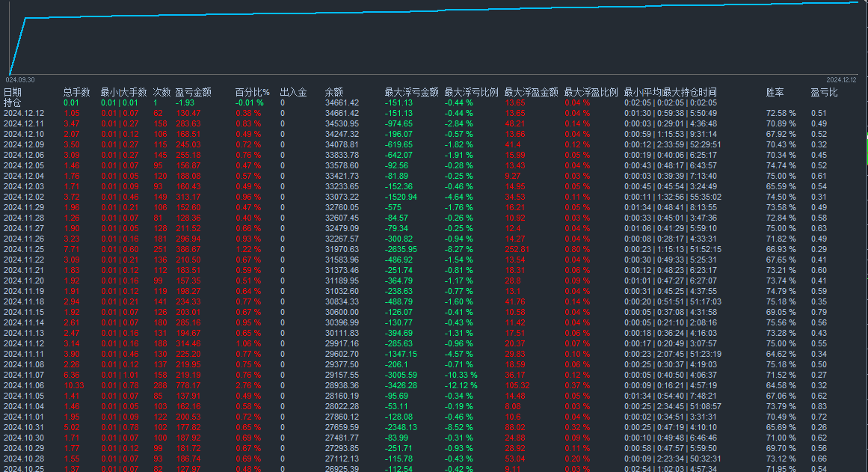Click the 次数 column header
This screenshot has height=472, width=868.
point(161,92)
